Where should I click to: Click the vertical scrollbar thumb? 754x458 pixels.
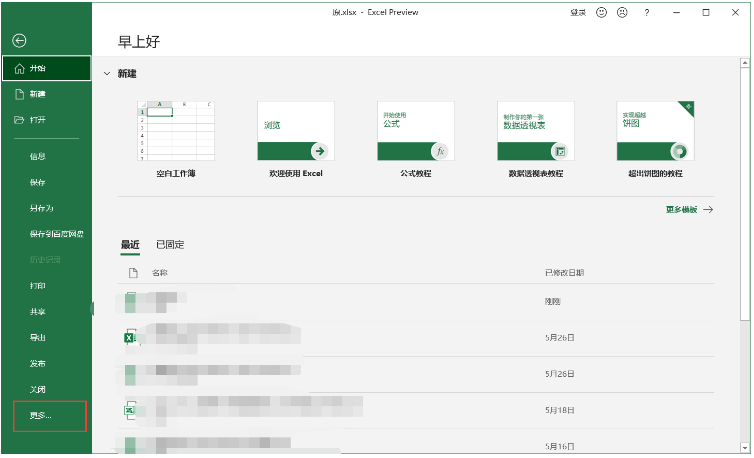click(745, 194)
